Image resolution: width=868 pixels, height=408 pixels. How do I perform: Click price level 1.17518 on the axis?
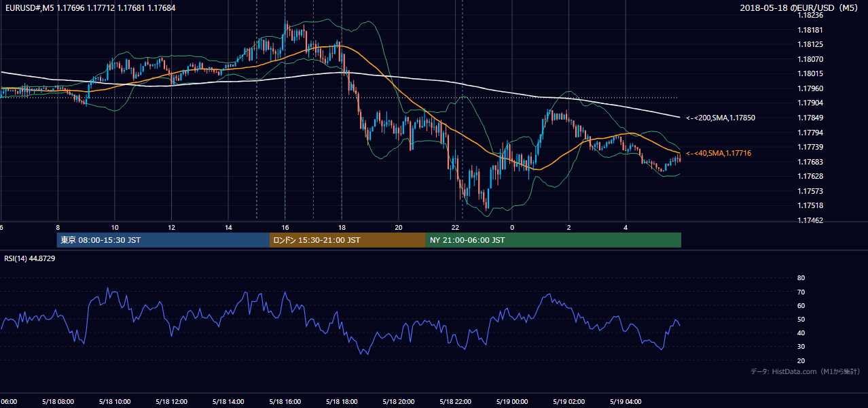pyautogui.click(x=810, y=205)
